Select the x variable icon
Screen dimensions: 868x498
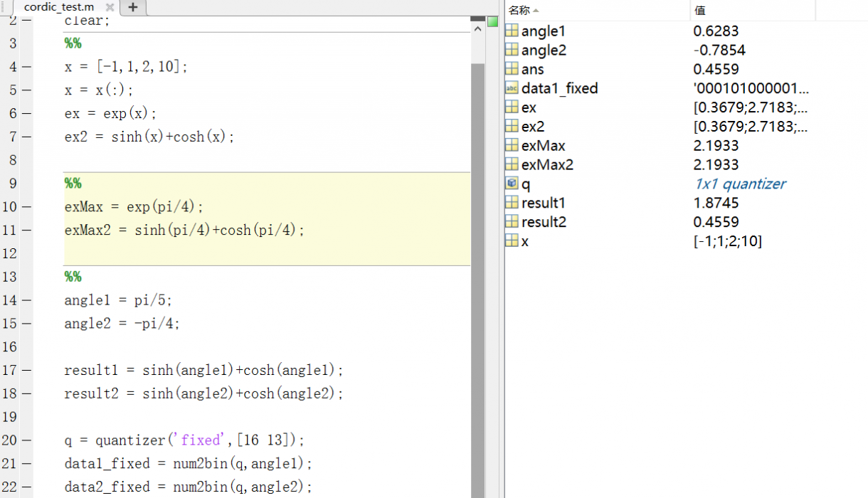(512, 241)
